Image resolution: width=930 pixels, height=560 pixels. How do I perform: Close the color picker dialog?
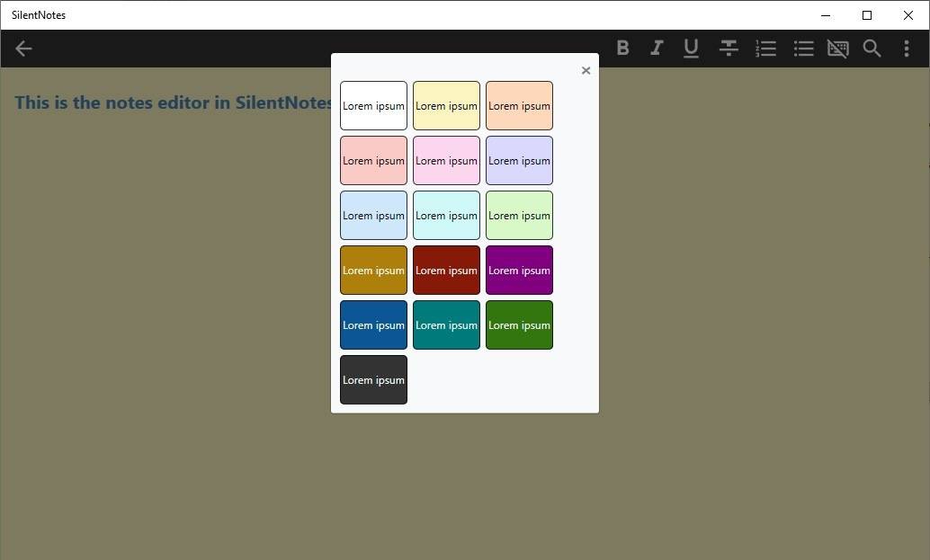pyautogui.click(x=586, y=69)
